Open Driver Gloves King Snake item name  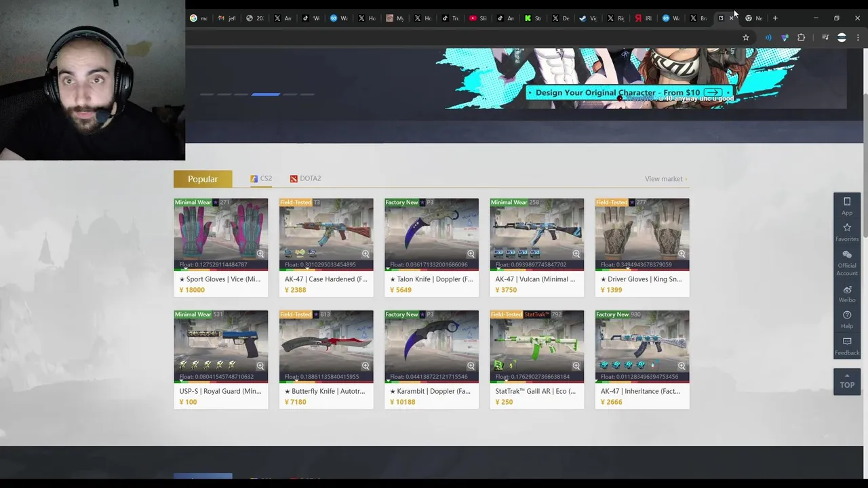641,279
